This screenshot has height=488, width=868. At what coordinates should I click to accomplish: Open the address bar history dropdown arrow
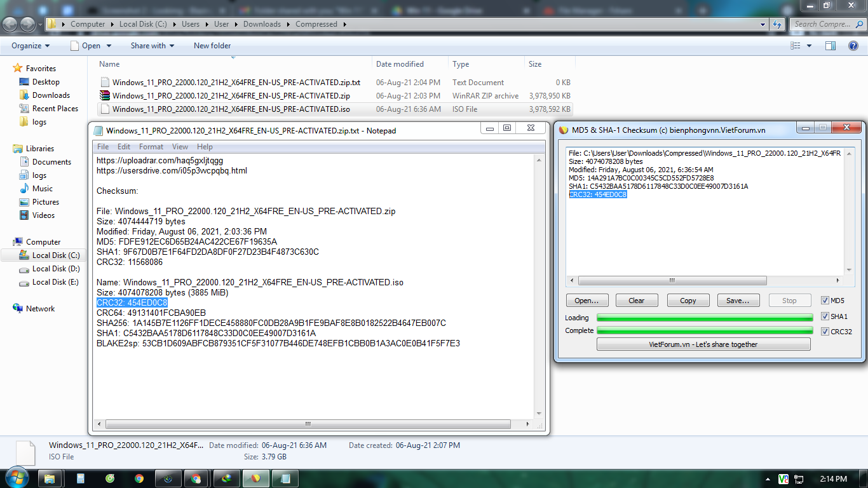(763, 24)
